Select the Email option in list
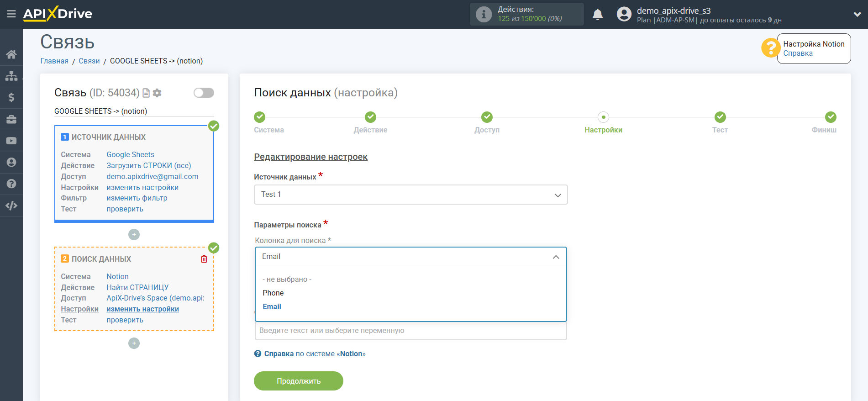868x401 pixels. (x=272, y=306)
